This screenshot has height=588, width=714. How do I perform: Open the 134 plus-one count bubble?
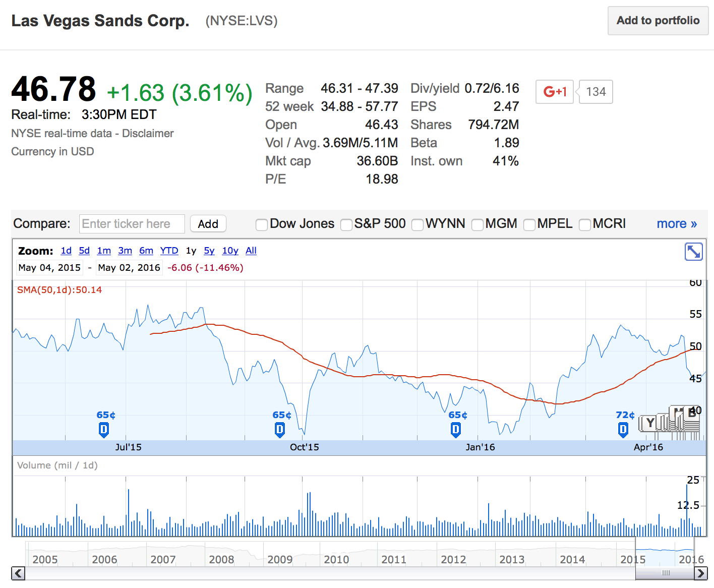596,92
